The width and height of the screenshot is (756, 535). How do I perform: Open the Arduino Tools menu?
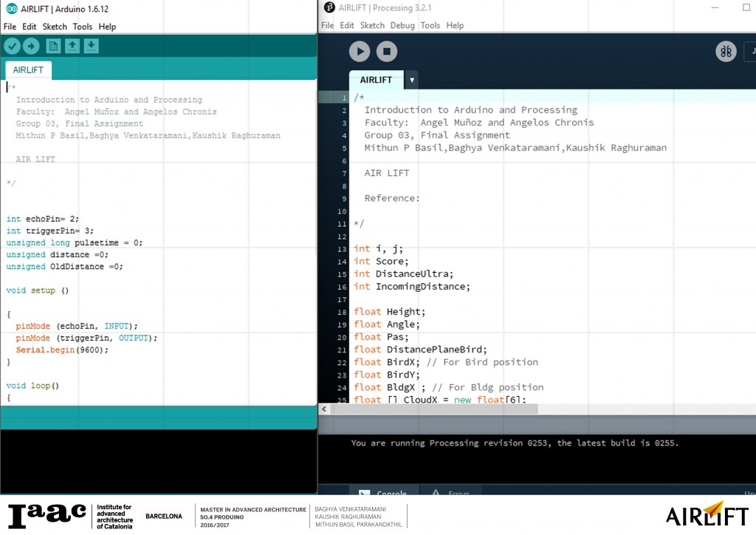coord(83,27)
